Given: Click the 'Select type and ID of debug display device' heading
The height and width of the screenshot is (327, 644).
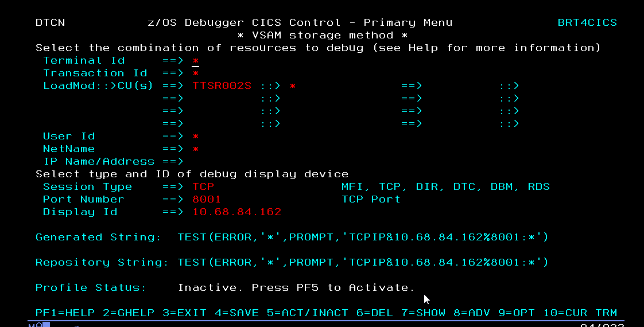Looking at the screenshot, I should point(192,174).
